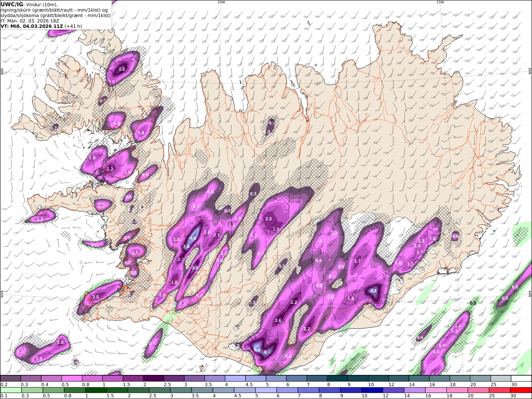Click the '0.1' label under the rain legend
Image resolution: width=532 pixels, height=399 pixels.
(3, 396)
